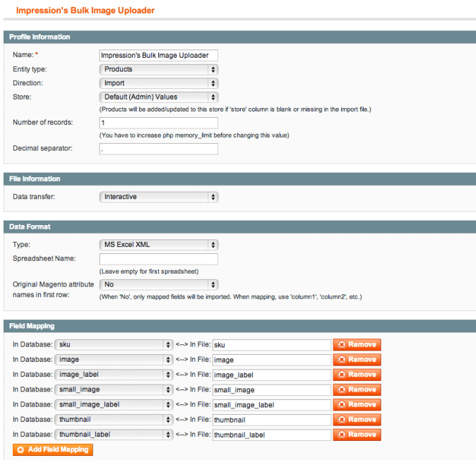Click Add Field Mapping button
The width and height of the screenshot is (476, 460).
coord(53,449)
